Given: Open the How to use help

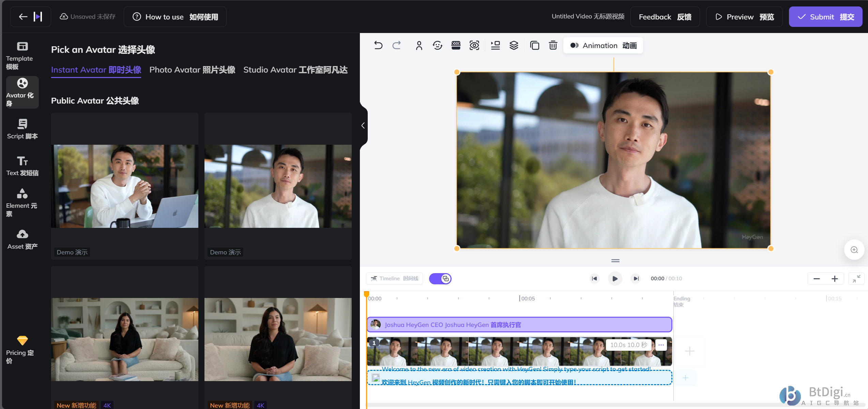Looking at the screenshot, I should click(x=175, y=17).
